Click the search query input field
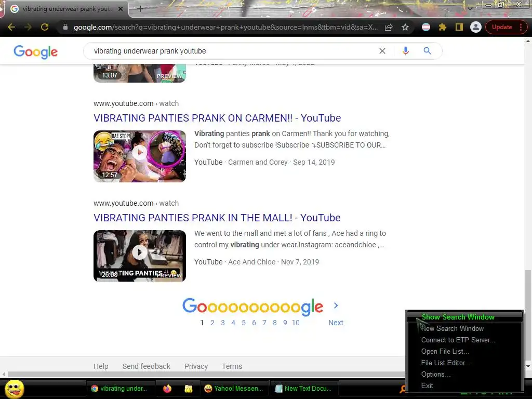532x399 pixels. pos(231,51)
